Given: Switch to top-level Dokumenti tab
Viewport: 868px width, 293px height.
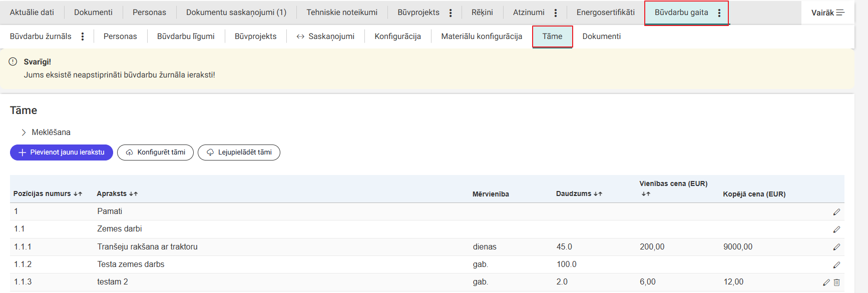Looking at the screenshot, I should coord(93,12).
